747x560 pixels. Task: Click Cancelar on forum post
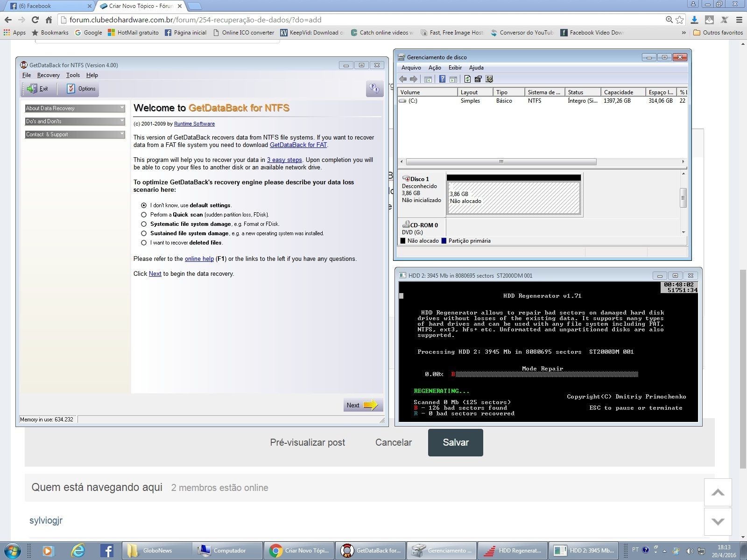pos(394,442)
